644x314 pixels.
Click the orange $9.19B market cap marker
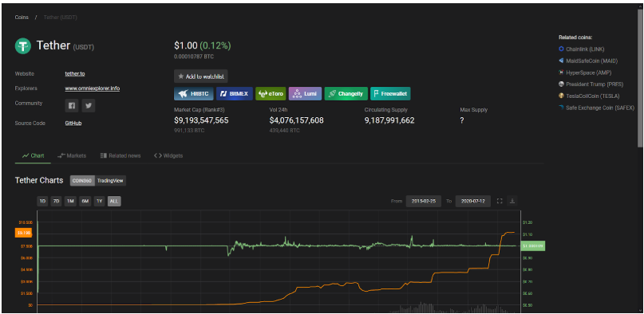coord(23,233)
